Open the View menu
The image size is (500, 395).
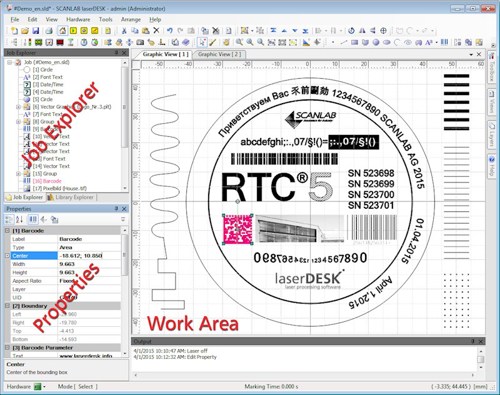point(52,19)
